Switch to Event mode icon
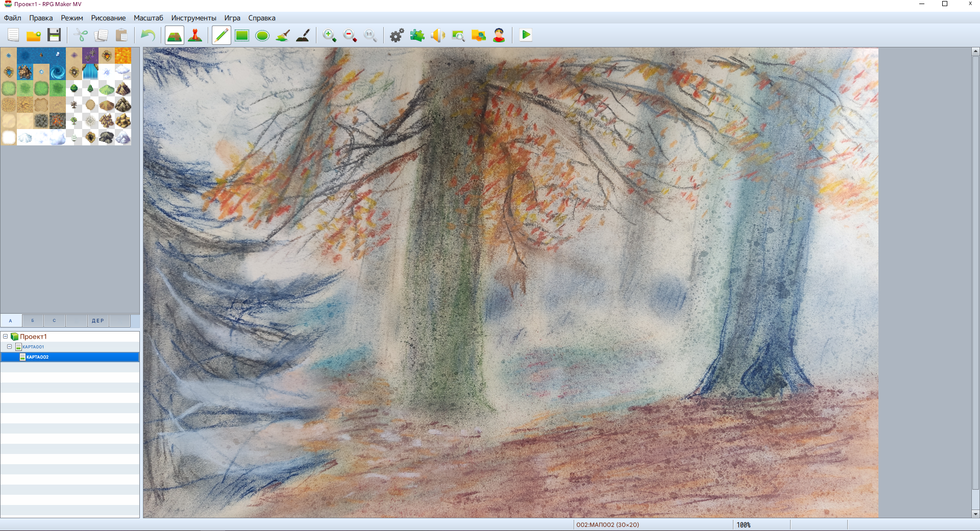980x531 pixels. 195,35
